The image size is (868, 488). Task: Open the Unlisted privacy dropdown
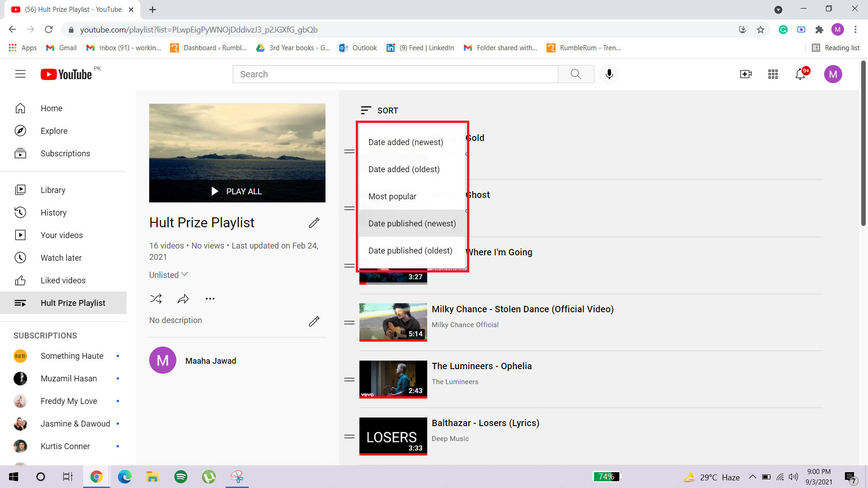click(169, 275)
